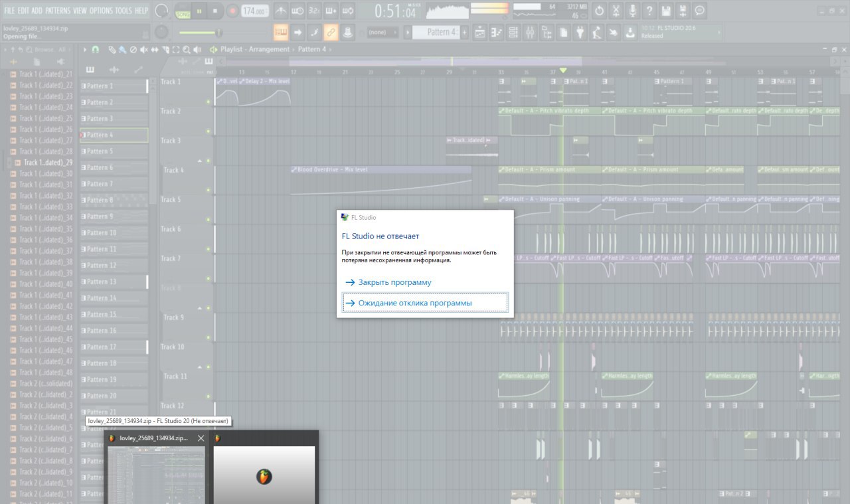Open the Playlist view icon
This screenshot has width=850, height=504.
(x=480, y=32)
